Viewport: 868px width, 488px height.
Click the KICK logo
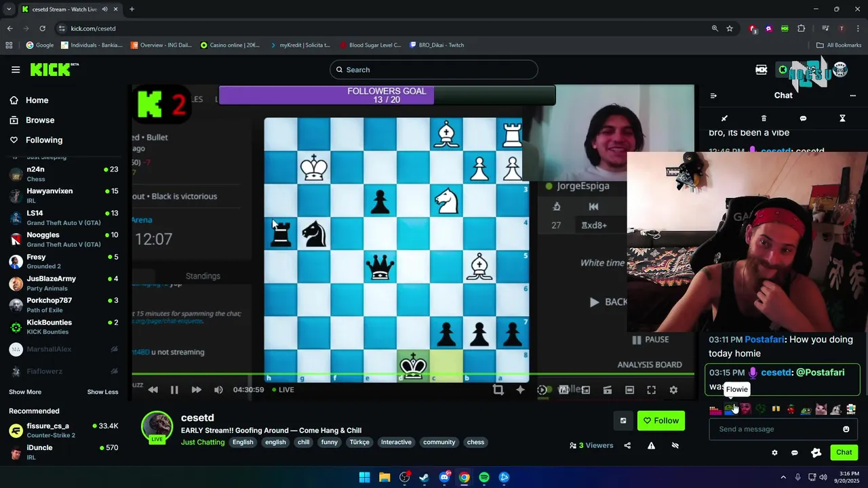pos(54,69)
